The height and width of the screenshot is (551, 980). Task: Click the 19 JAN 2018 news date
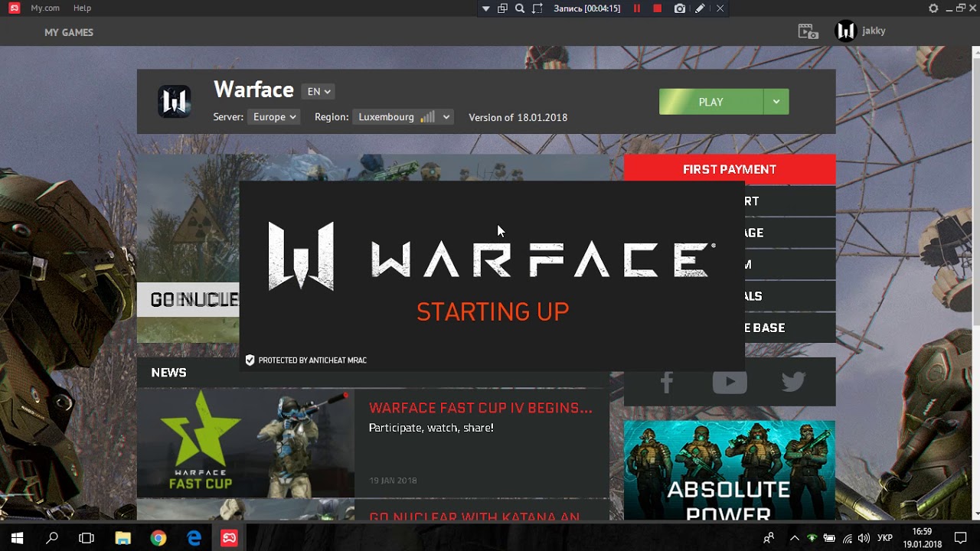point(393,481)
